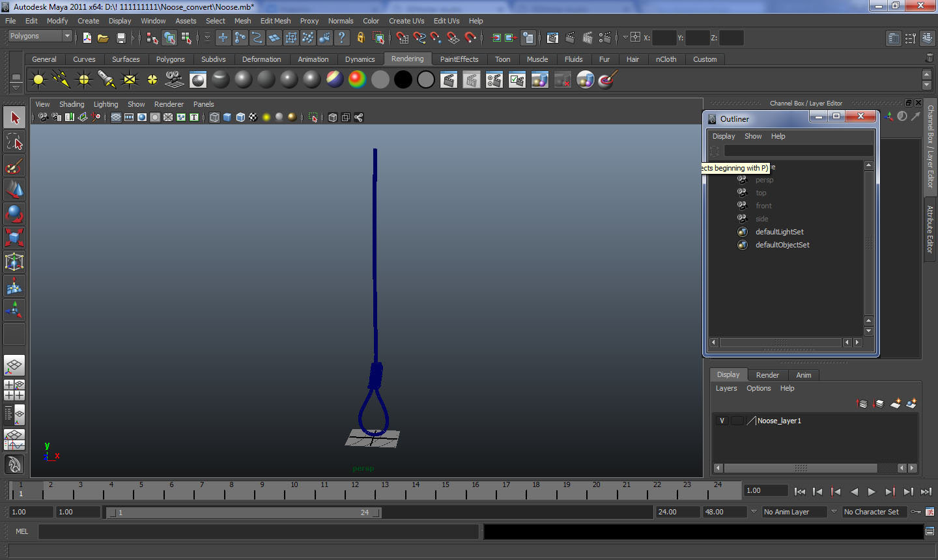Open the Panels menu in the viewport
Image resolution: width=938 pixels, height=560 pixels.
[x=203, y=104]
